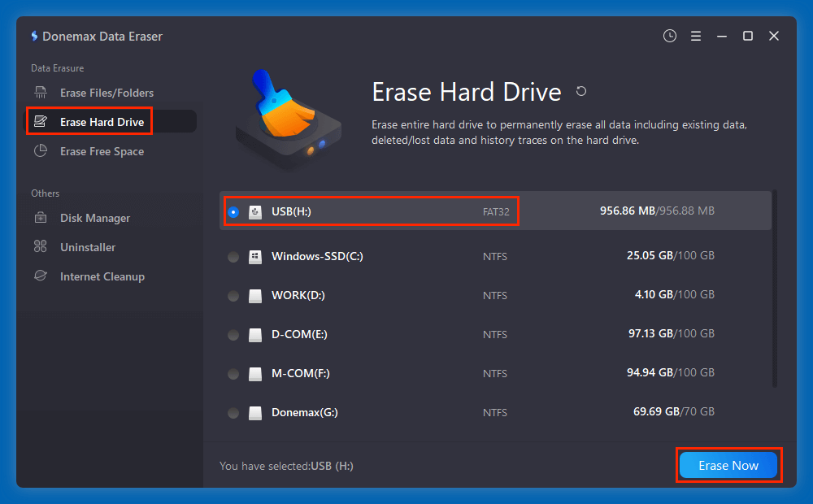Viewport: 813px width, 504px height.
Task: Click the USB drive icon on the H: row
Action: [256, 211]
